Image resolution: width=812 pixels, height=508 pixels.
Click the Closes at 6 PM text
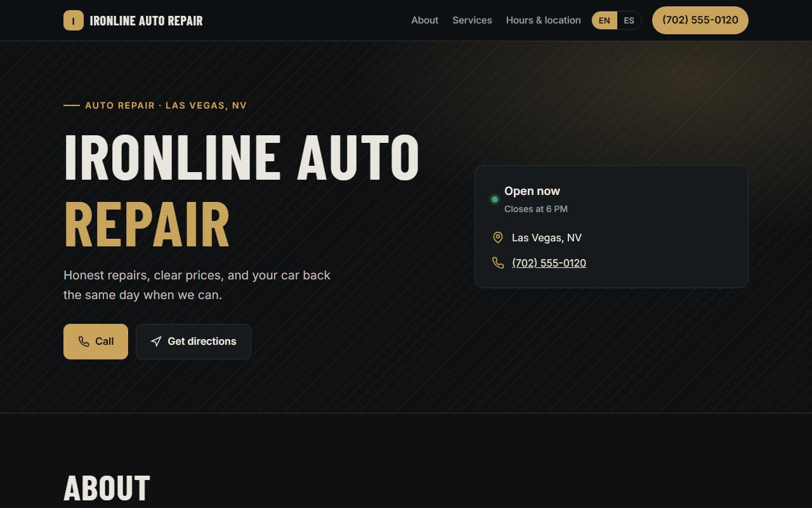click(x=536, y=209)
